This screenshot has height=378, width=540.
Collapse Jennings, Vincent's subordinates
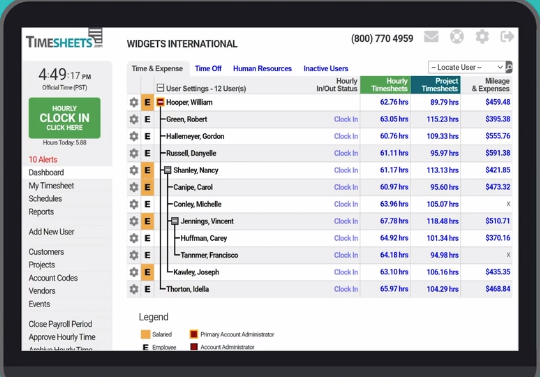[175, 221]
